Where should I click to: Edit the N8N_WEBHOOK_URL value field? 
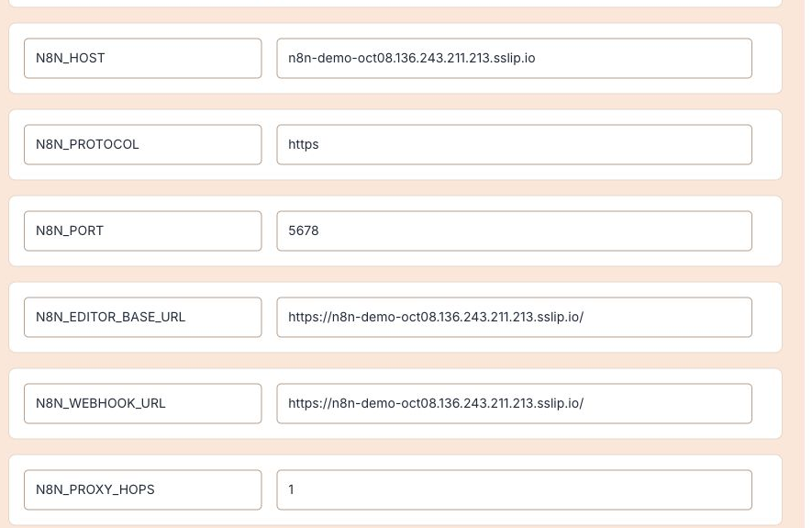point(514,403)
